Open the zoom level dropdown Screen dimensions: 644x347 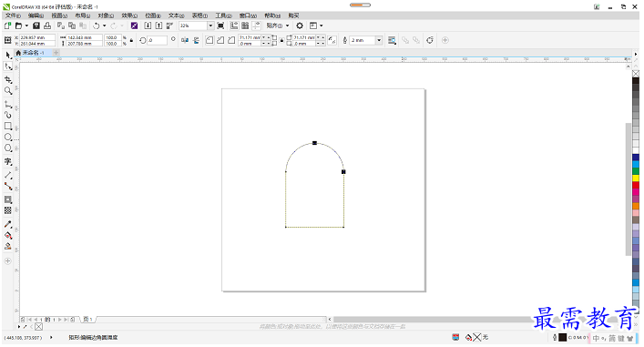210,26
